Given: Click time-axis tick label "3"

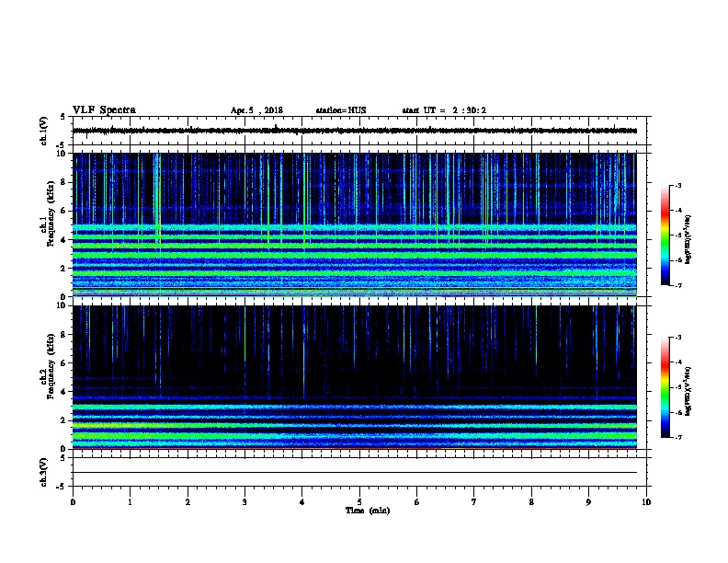Looking at the screenshot, I should pyautogui.click(x=245, y=501).
